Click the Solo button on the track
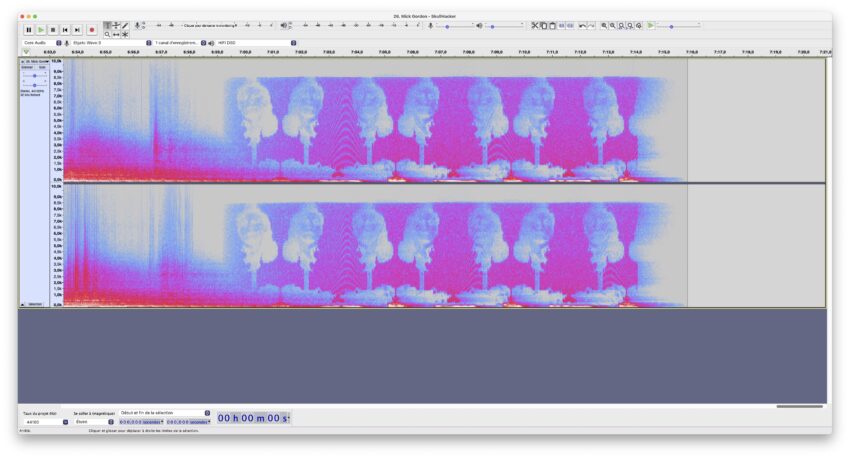Viewport: 850px width, 458px height. (42, 67)
